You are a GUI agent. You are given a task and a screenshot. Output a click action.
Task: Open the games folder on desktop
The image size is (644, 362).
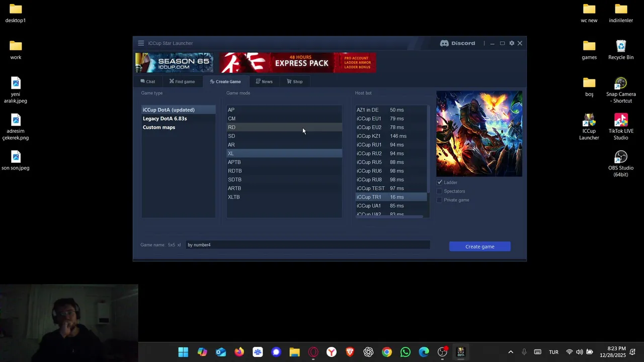click(x=589, y=50)
